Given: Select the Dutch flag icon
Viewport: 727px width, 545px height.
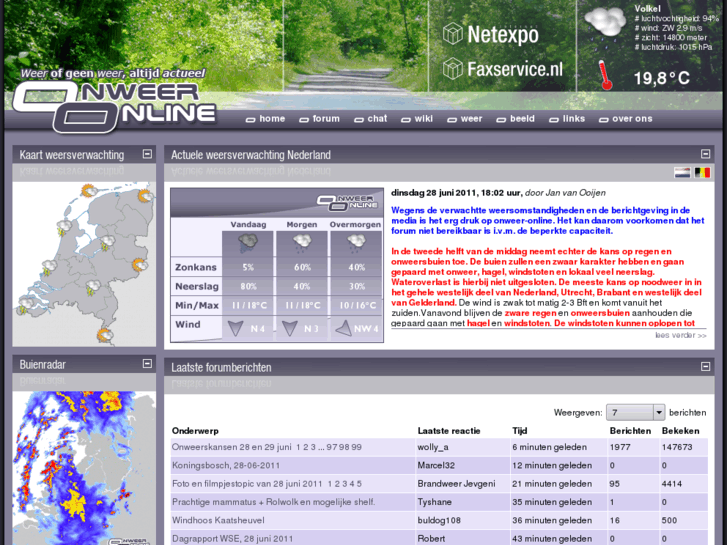Looking at the screenshot, I should [x=682, y=173].
